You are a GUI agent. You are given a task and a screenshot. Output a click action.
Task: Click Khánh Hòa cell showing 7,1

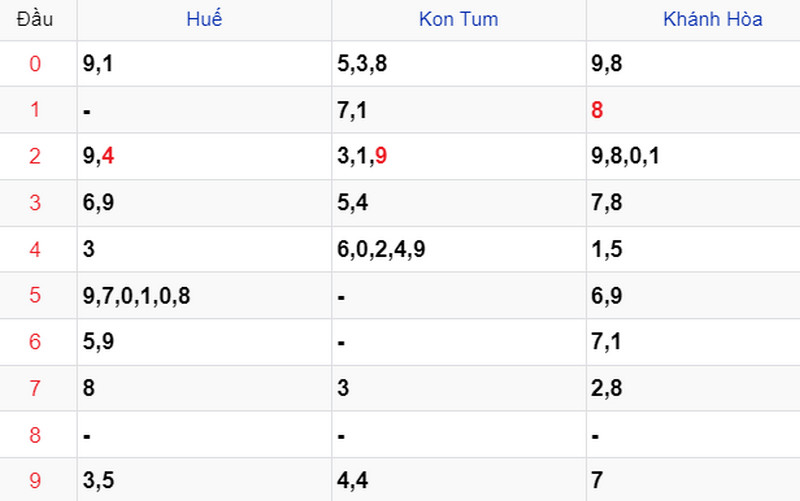(693, 342)
